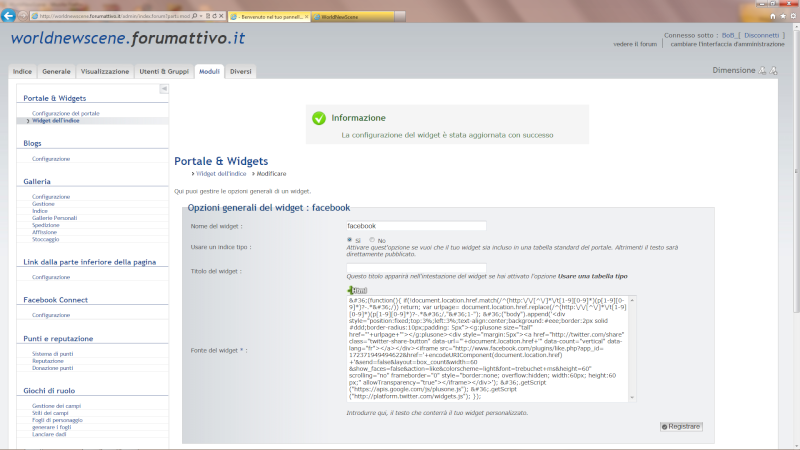Open the Indice admin tab
The height and width of the screenshot is (450, 800).
pos(22,71)
